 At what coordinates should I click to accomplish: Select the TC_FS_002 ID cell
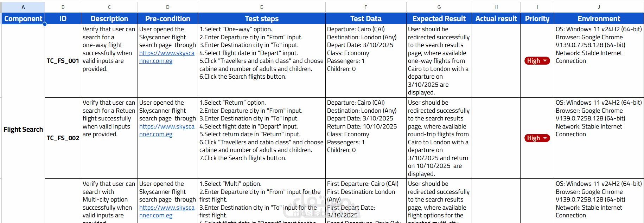point(63,138)
